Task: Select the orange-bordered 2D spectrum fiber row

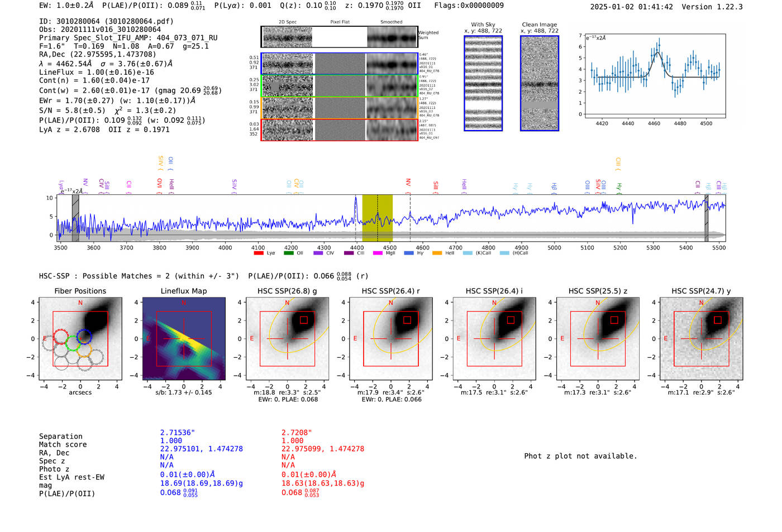Action: [339, 108]
